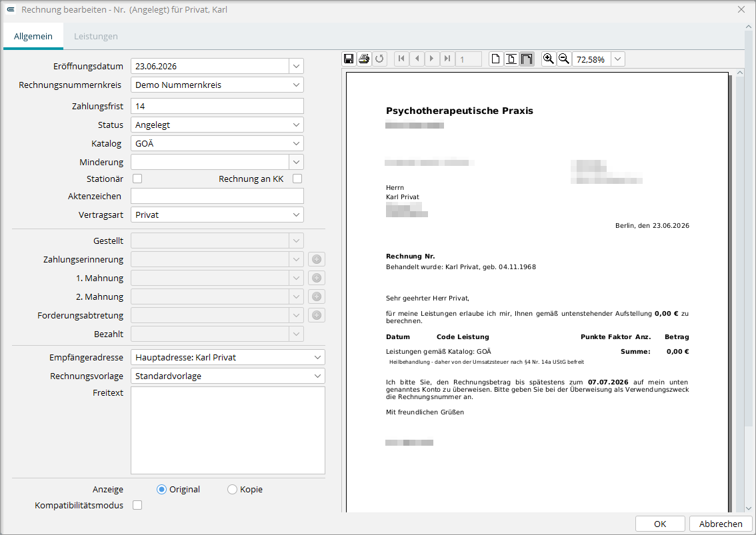Select the Kopie display option
Screen dimensions: 756x535
pyautogui.click(x=232, y=489)
